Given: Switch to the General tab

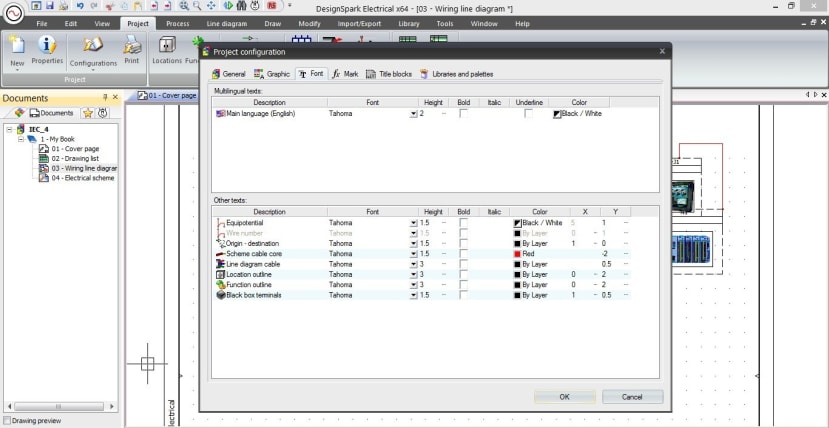Looking at the screenshot, I should coord(228,74).
